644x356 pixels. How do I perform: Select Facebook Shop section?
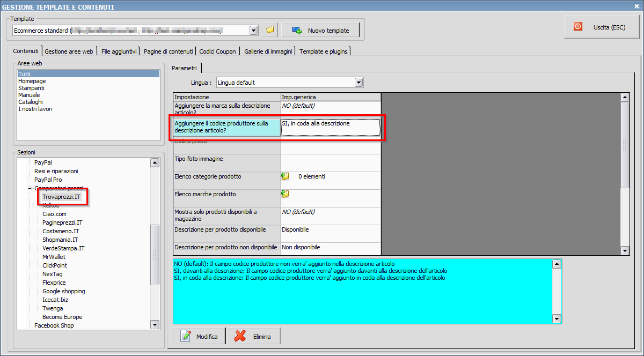pos(54,325)
